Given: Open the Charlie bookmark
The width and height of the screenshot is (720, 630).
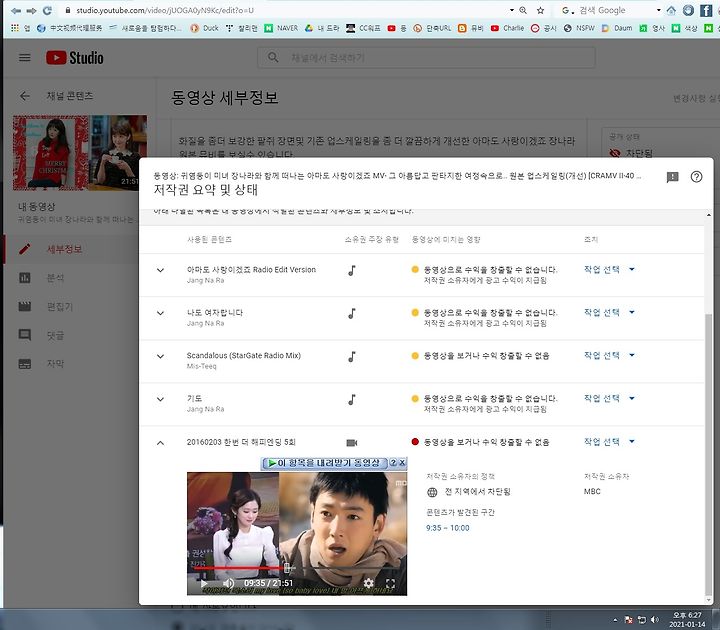Looking at the screenshot, I should (507, 28).
